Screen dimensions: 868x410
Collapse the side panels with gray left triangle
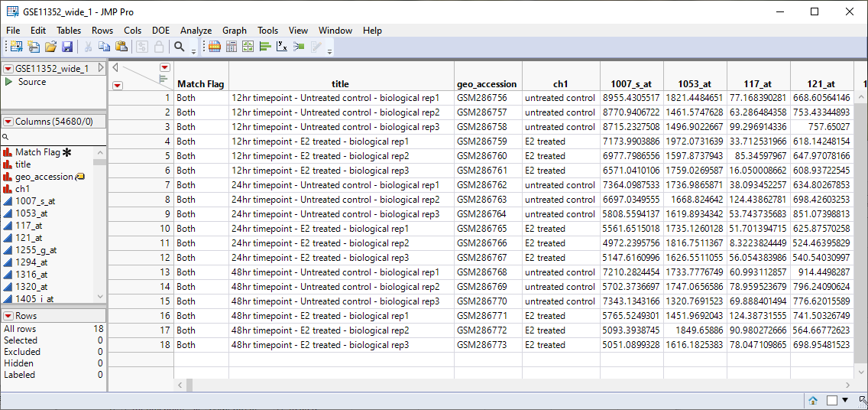tap(115, 67)
